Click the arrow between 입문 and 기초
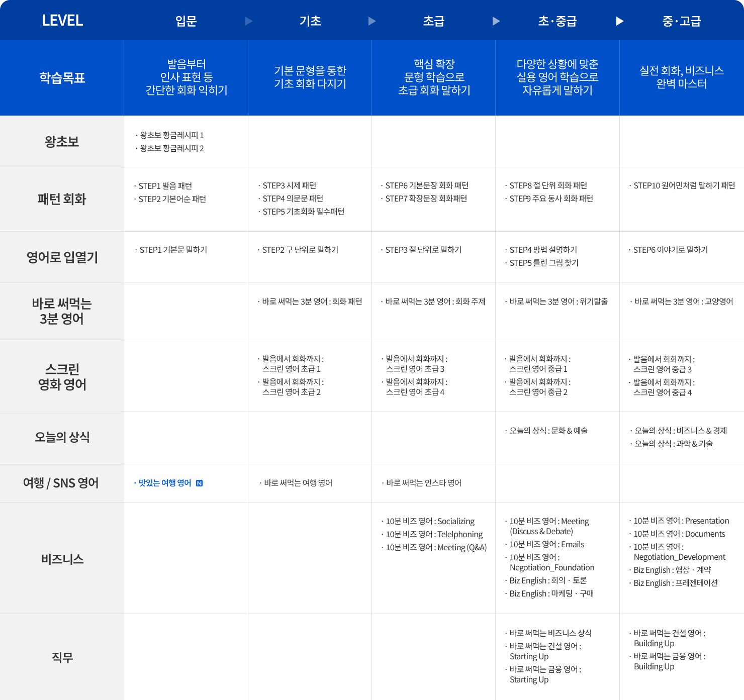 tap(248, 21)
